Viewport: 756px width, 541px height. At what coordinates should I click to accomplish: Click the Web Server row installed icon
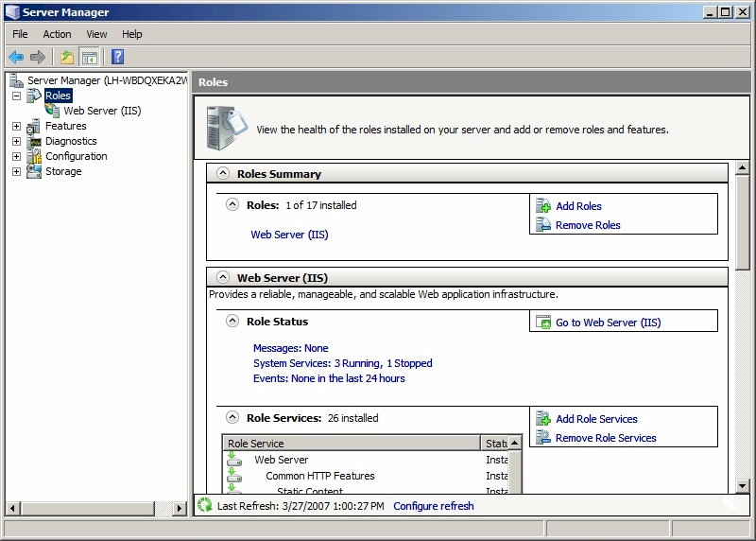point(234,459)
